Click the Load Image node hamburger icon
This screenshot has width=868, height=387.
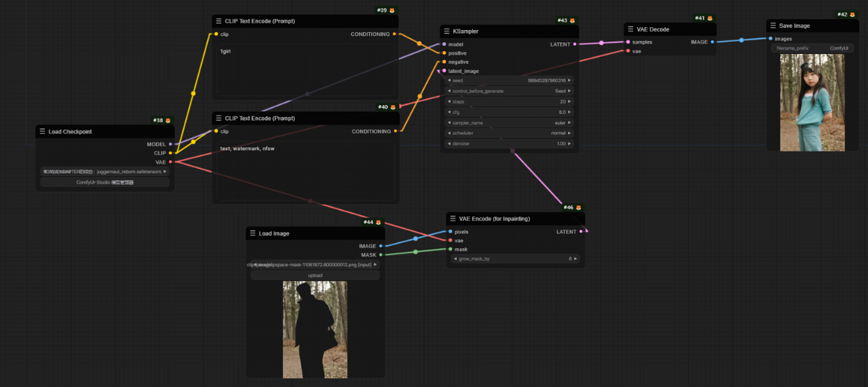tap(253, 233)
